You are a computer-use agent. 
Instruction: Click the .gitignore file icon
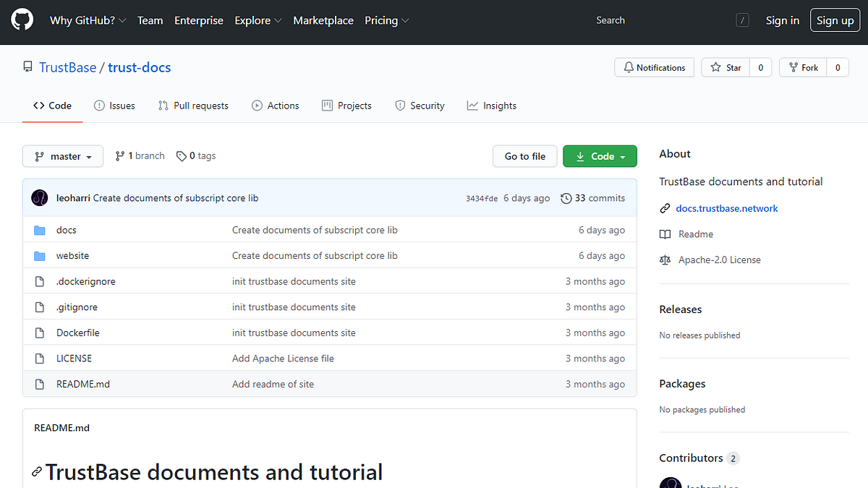click(40, 307)
